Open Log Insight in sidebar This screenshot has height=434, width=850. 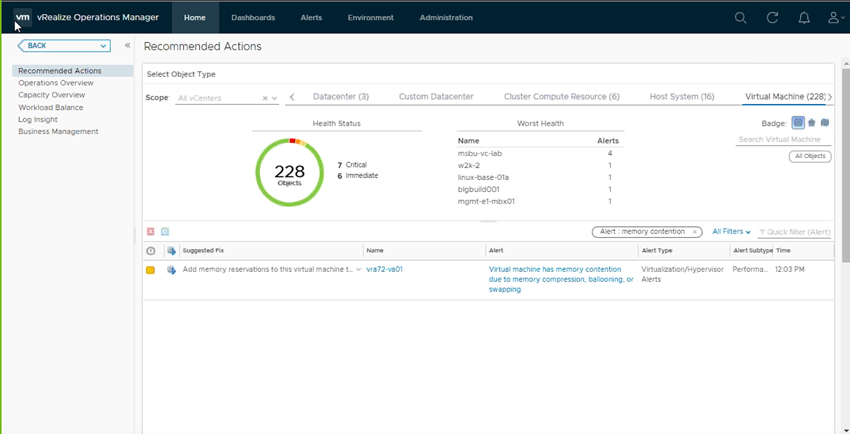pyautogui.click(x=38, y=119)
